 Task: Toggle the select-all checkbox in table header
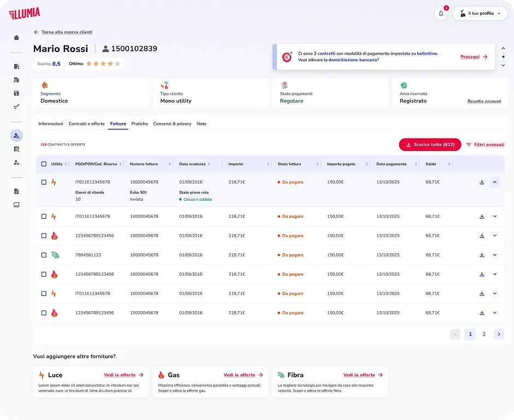tap(44, 164)
